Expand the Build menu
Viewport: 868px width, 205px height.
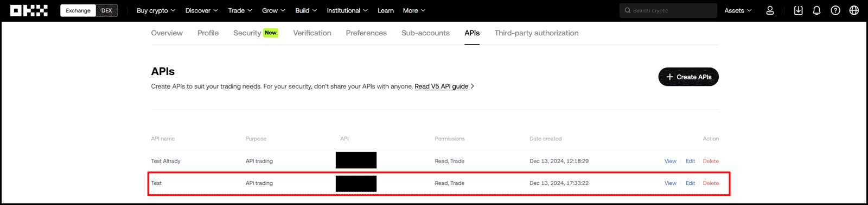coord(306,10)
